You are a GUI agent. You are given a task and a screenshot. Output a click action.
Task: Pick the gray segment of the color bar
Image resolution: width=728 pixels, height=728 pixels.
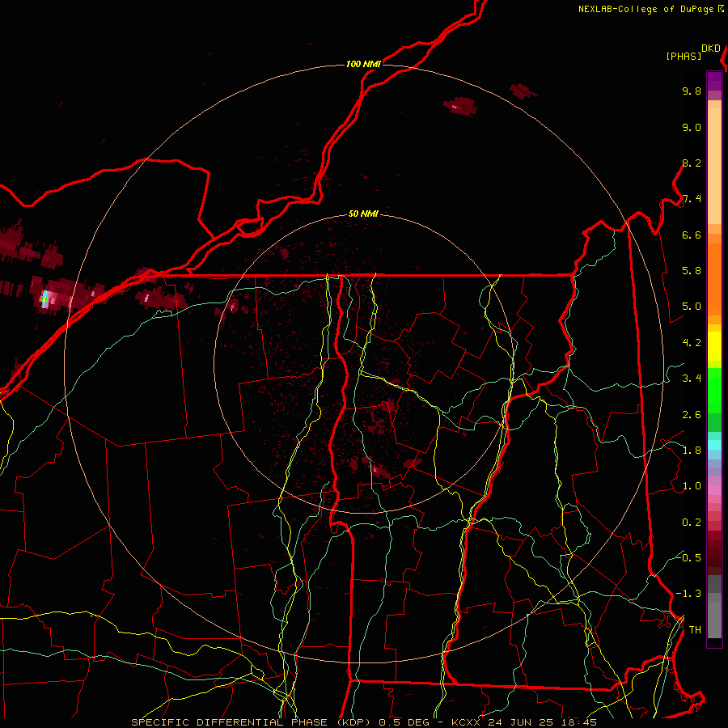coord(714,607)
